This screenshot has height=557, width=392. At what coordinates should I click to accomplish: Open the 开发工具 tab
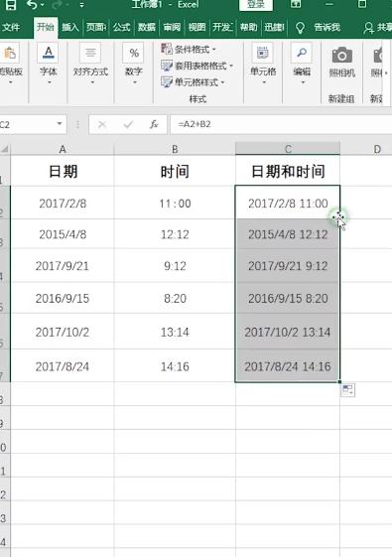click(x=222, y=27)
